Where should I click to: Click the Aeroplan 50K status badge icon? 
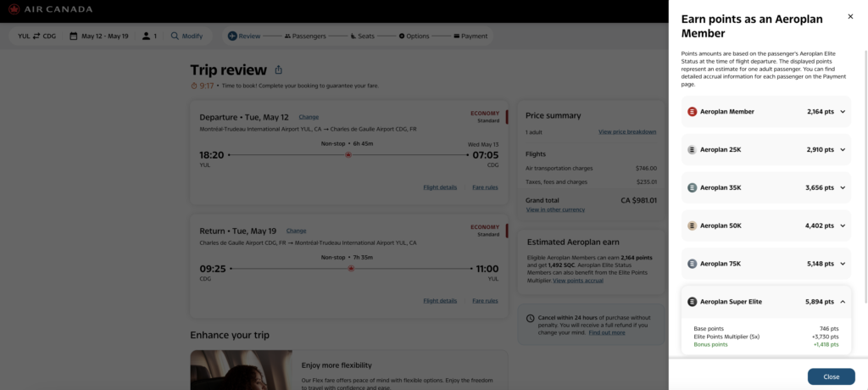(x=693, y=226)
